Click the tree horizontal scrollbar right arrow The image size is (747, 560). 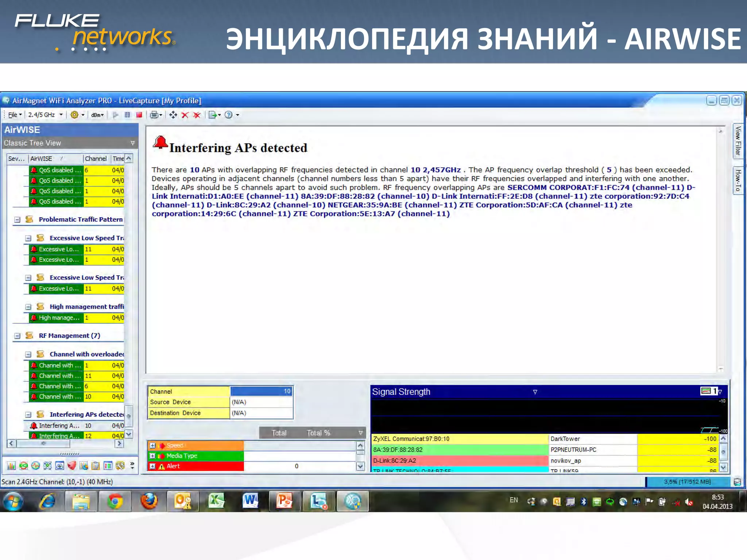pos(119,444)
